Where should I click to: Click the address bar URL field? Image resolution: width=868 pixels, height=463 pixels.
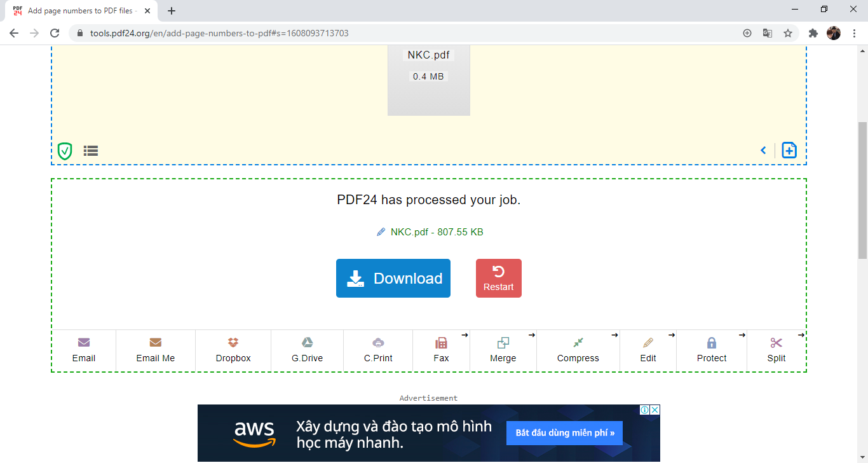(x=407, y=33)
